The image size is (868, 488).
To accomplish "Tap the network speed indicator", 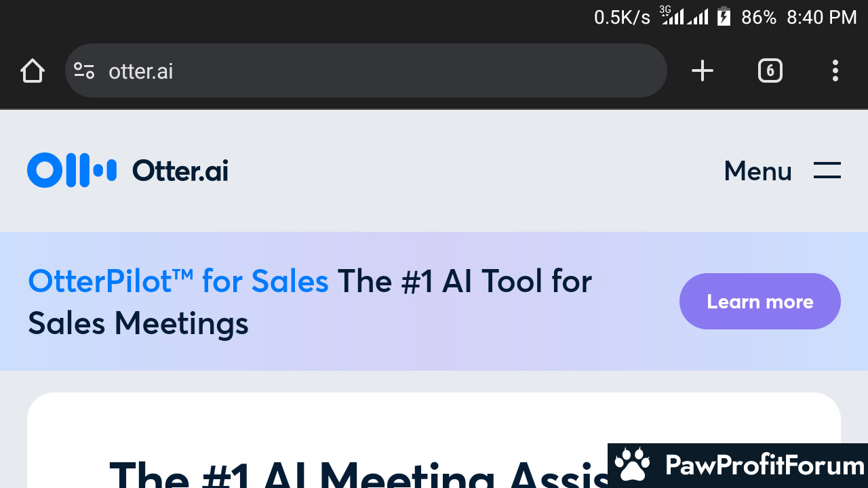I will point(622,17).
